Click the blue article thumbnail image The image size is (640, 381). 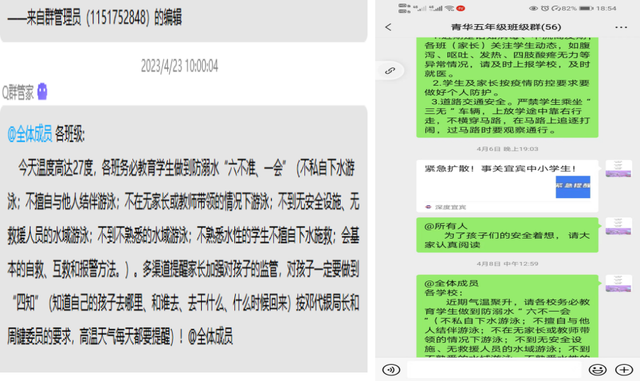(x=573, y=187)
